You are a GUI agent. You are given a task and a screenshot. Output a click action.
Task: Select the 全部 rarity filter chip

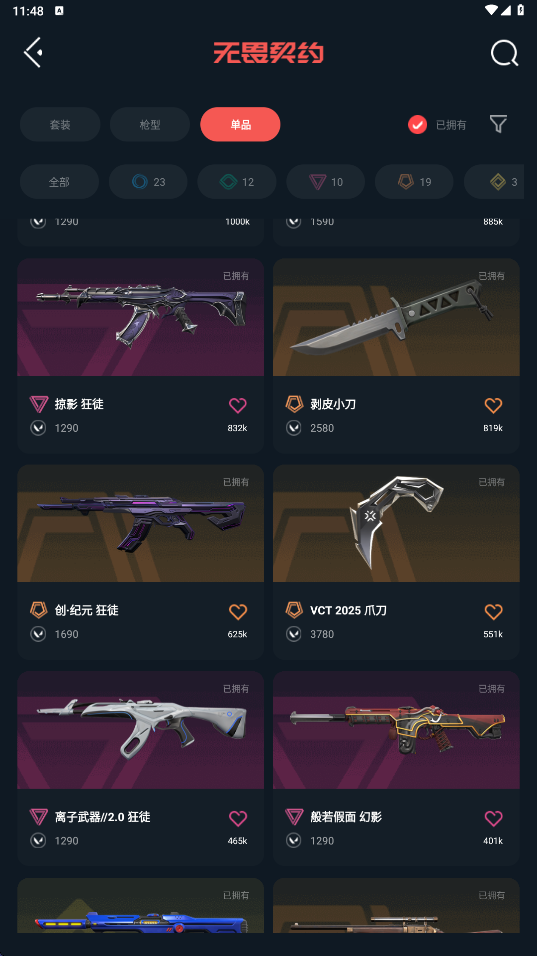(x=59, y=182)
